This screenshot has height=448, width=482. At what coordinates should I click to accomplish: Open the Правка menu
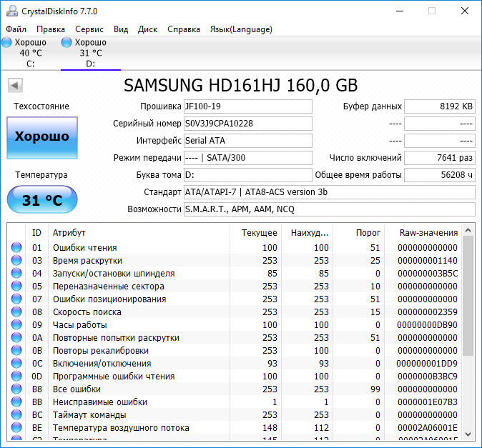(51, 29)
